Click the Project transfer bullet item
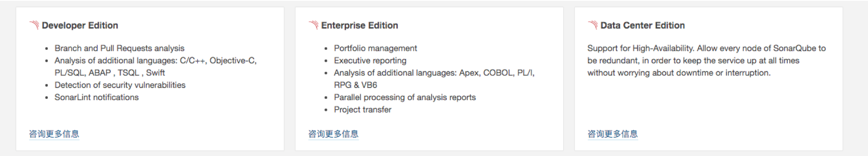The image size is (868, 156). 363,110
